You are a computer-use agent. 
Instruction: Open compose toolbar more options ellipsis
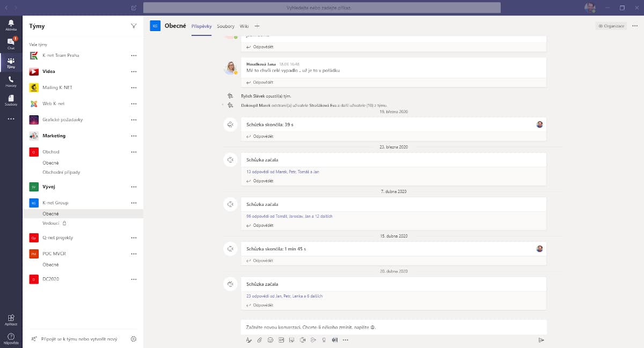346,339
